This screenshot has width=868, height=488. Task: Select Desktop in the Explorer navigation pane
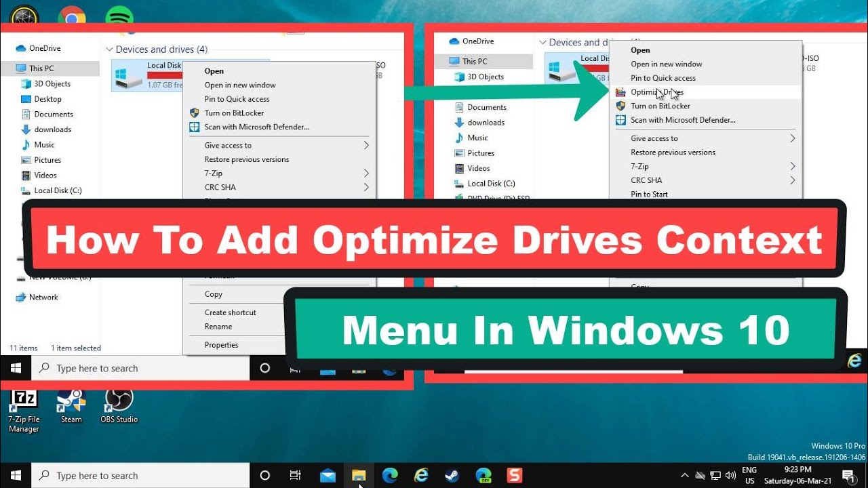point(47,99)
